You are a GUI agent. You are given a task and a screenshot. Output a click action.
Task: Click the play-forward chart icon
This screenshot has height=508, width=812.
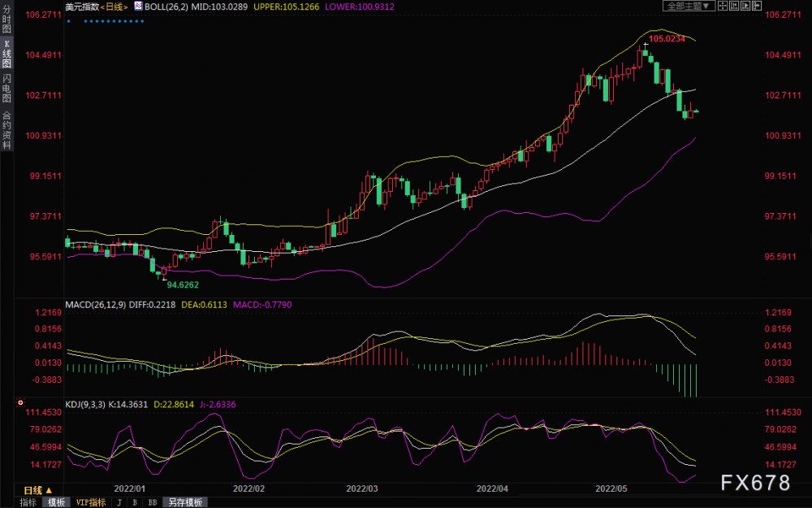tap(745, 6)
